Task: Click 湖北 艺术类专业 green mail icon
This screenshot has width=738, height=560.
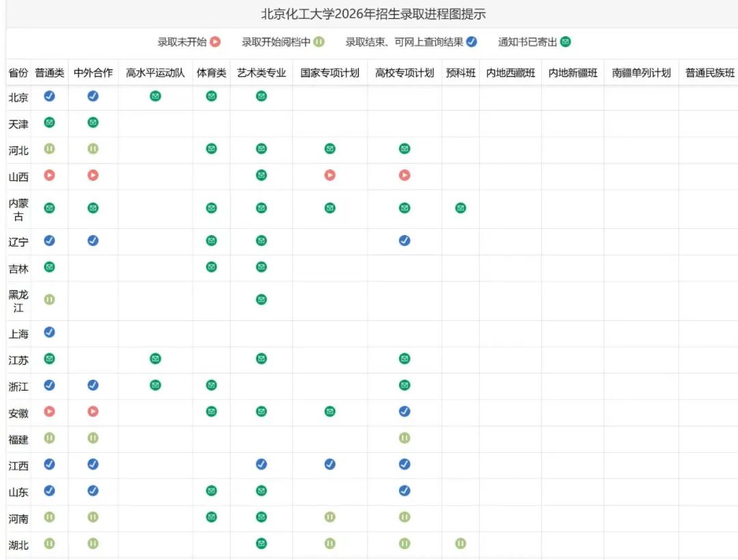Action: [x=261, y=544]
